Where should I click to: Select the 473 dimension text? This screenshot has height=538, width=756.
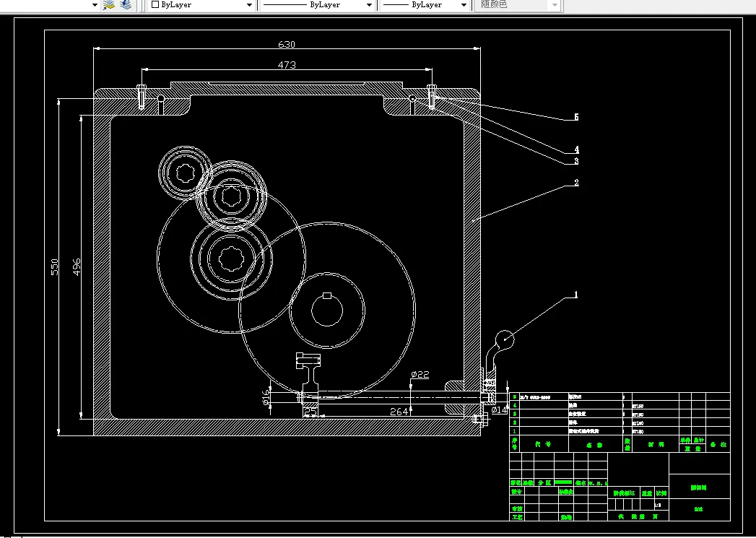tap(287, 64)
